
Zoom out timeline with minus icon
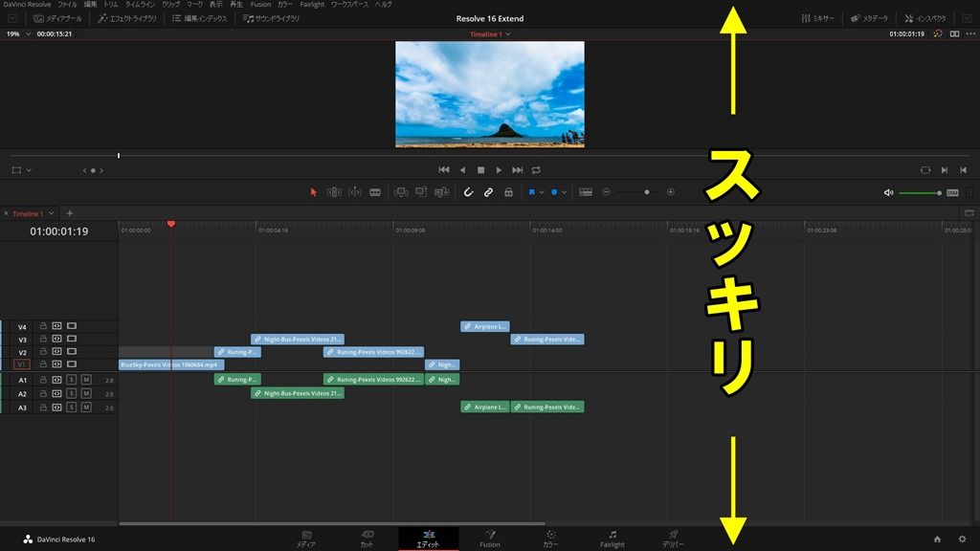pos(606,192)
